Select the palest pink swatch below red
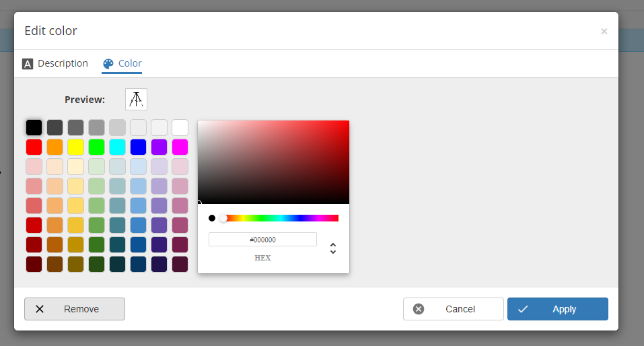644x346 pixels. point(34,166)
